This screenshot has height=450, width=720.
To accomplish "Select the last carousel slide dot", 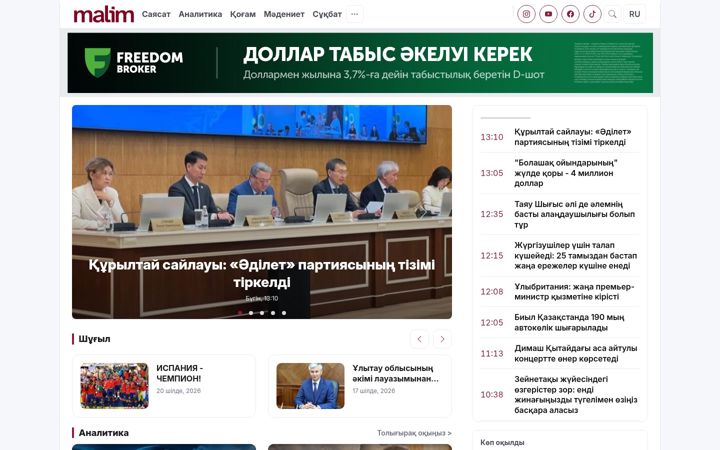I will tap(284, 313).
